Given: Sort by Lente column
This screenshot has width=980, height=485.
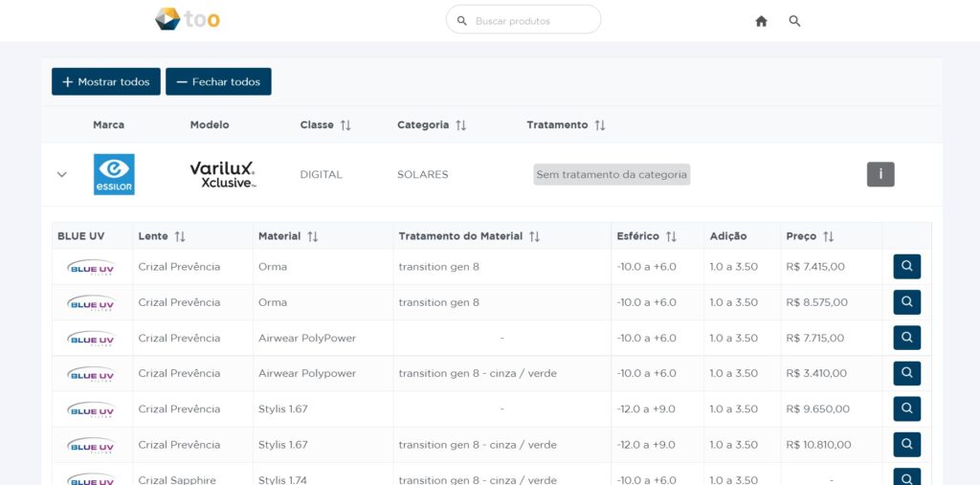Looking at the screenshot, I should pyautogui.click(x=179, y=236).
